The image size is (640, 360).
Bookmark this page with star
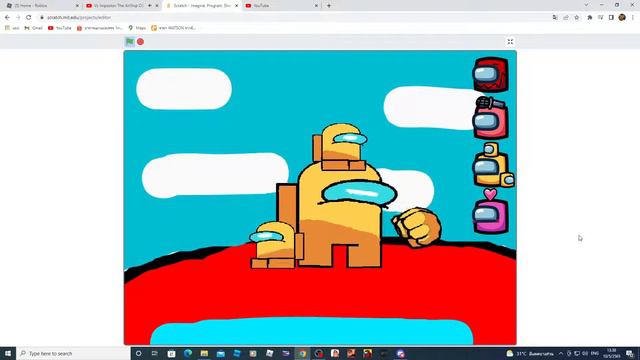[576, 18]
